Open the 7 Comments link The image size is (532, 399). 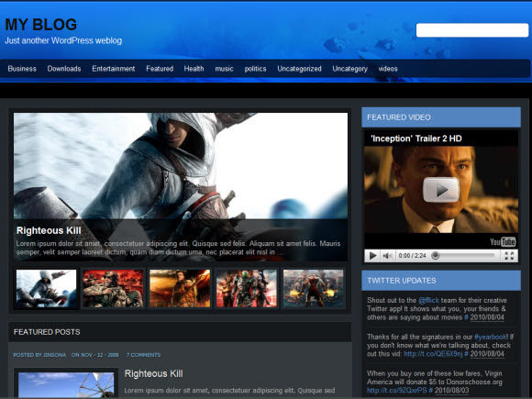point(143,355)
